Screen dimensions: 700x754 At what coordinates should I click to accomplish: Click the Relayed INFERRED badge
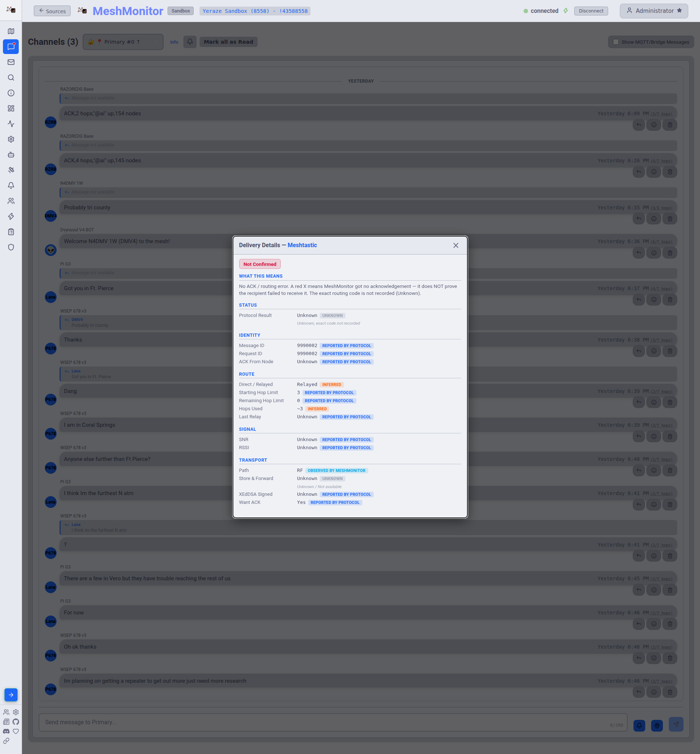pyautogui.click(x=332, y=385)
